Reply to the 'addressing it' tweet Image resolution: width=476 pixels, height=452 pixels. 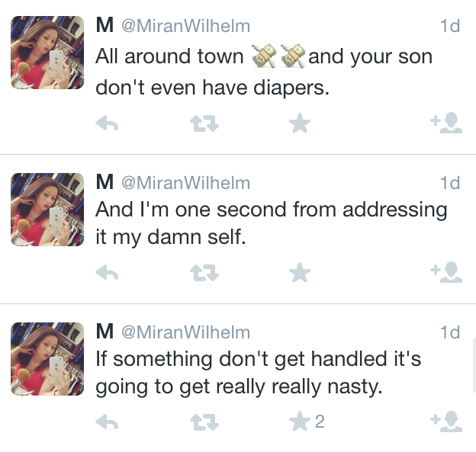(107, 272)
